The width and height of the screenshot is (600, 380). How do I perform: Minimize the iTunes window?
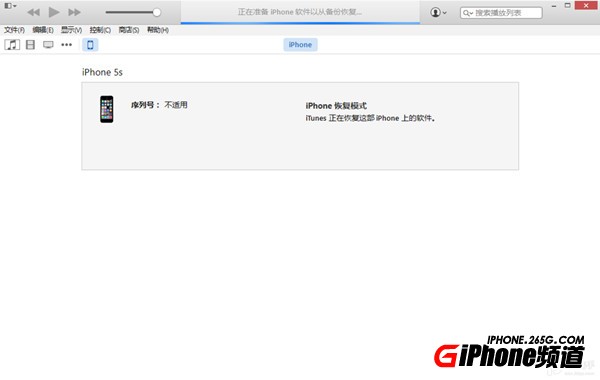pyautogui.click(x=554, y=6)
